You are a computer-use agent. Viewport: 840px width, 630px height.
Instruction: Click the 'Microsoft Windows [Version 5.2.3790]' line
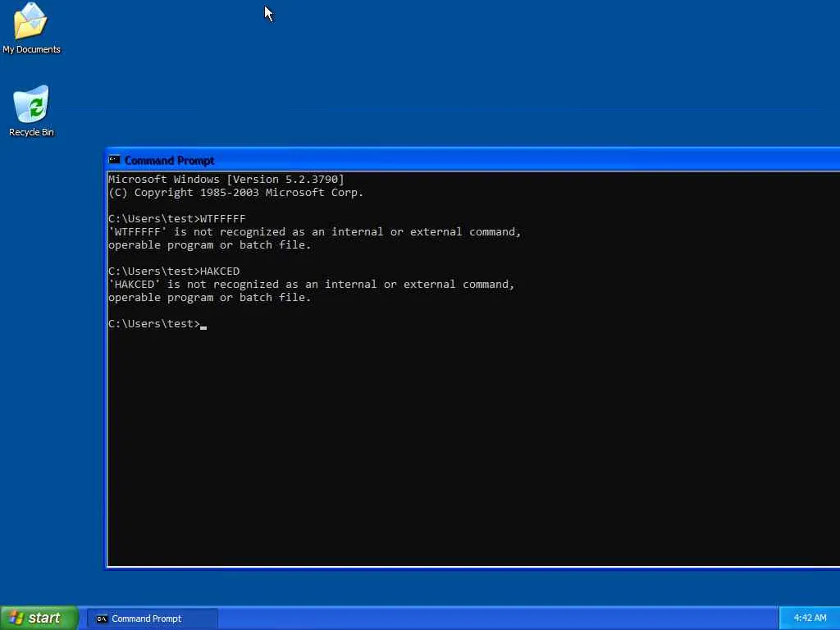pyautogui.click(x=226, y=180)
